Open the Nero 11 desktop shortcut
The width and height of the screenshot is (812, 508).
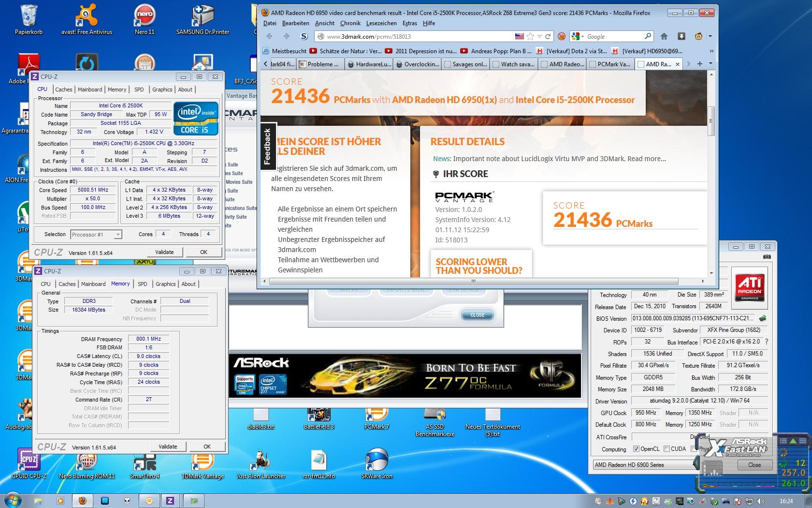click(x=145, y=19)
